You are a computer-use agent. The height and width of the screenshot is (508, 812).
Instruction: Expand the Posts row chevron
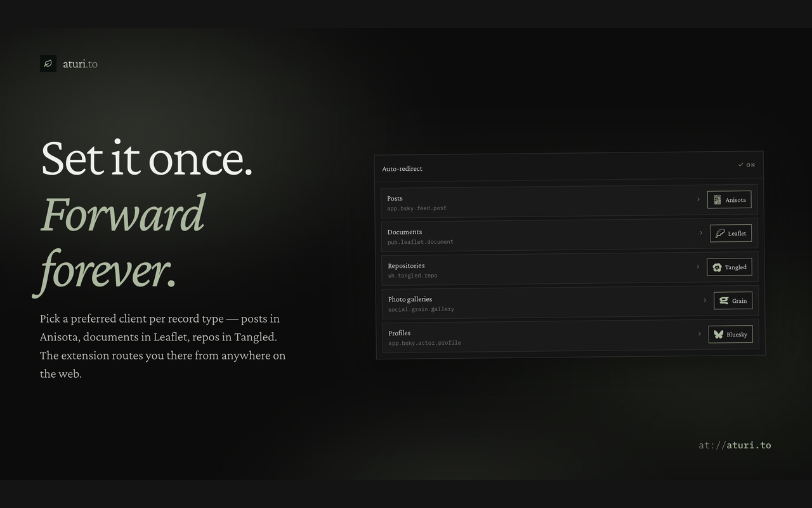pos(698,199)
